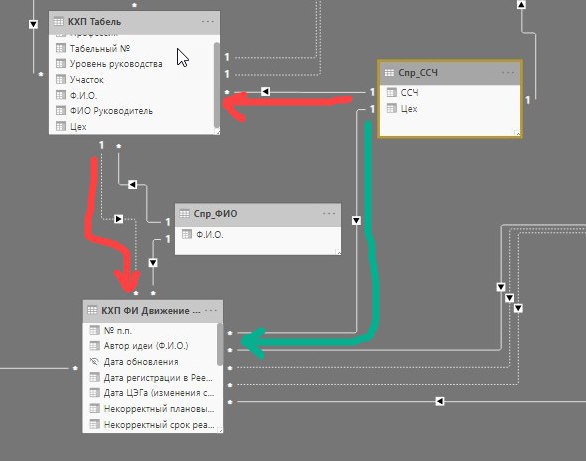The image size is (586, 461).
Task: Click column icon next to Ф.И.О. in Спр_ФИО
Action: pos(187,234)
